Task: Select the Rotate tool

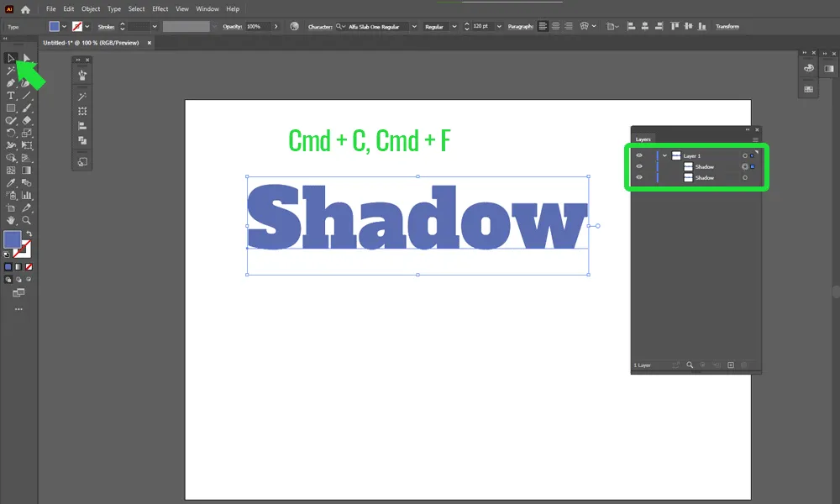Action: 11,133
